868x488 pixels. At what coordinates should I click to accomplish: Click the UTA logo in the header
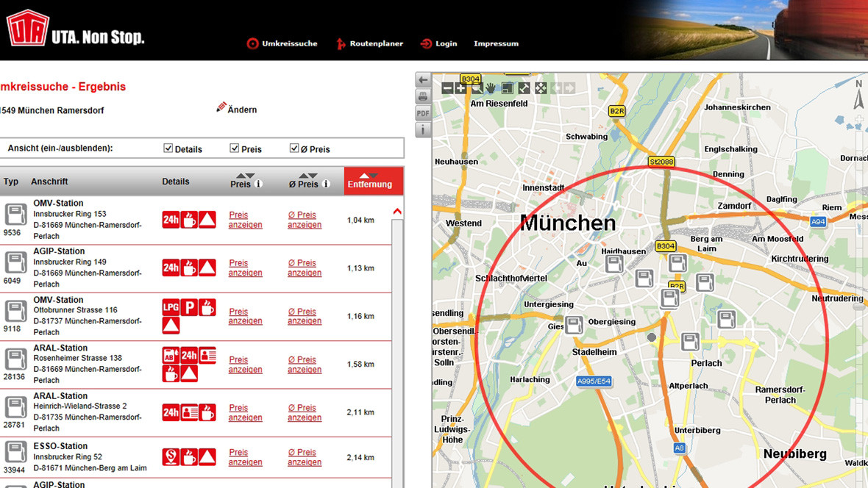[x=28, y=28]
